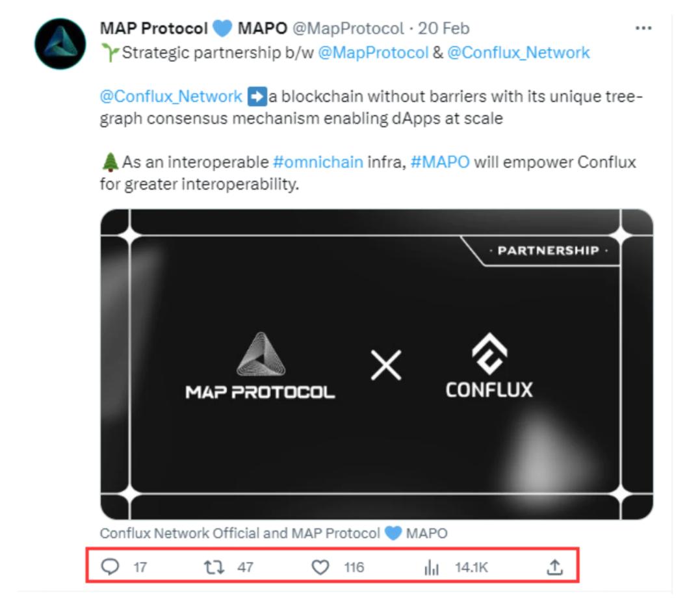Image resolution: width=700 pixels, height=609 pixels.
Task: Click @Conflux_Network mention starting second paragraph
Action: (x=170, y=97)
